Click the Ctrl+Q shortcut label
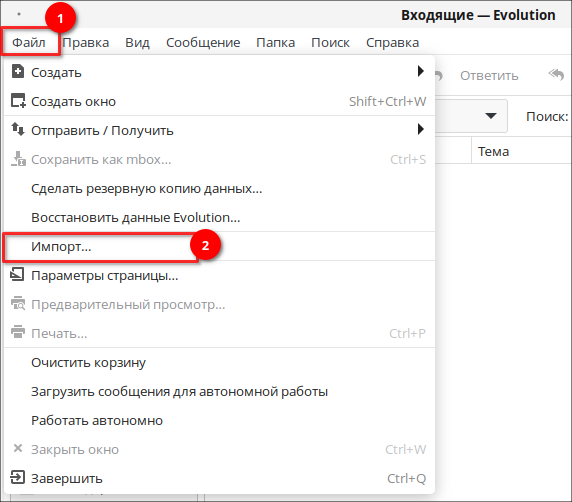The height and width of the screenshot is (502, 572). 406,479
